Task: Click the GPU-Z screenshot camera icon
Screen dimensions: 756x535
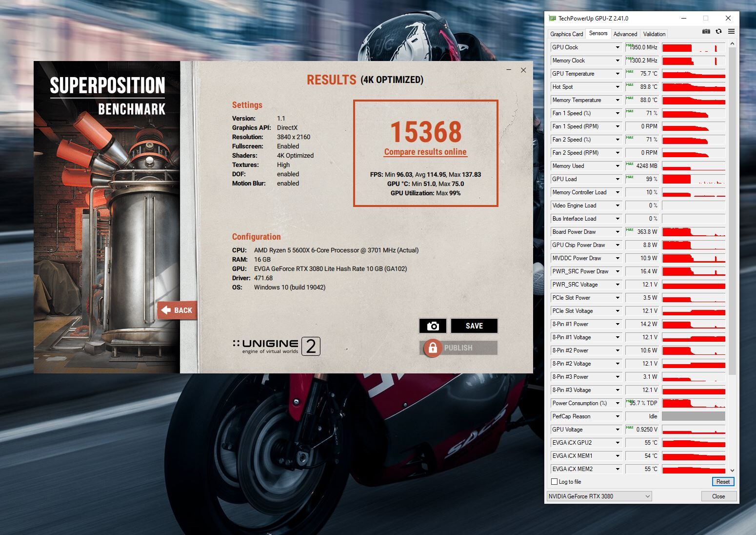Action: point(706,31)
